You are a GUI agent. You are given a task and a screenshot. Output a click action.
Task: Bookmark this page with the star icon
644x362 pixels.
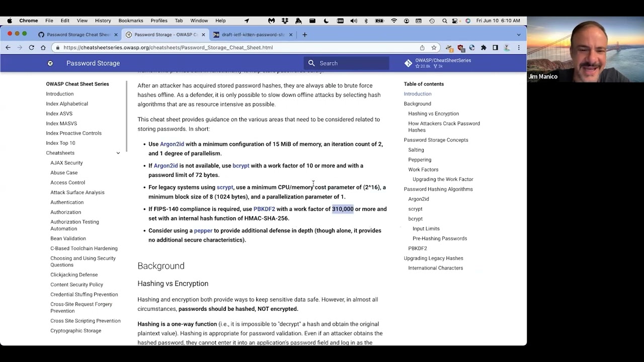click(434, 47)
